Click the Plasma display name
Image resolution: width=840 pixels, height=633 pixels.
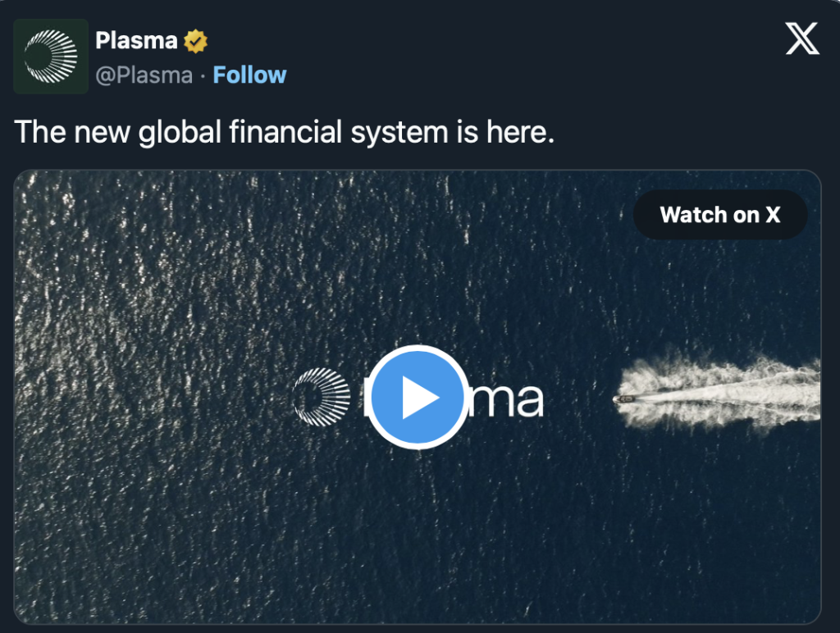[137, 41]
